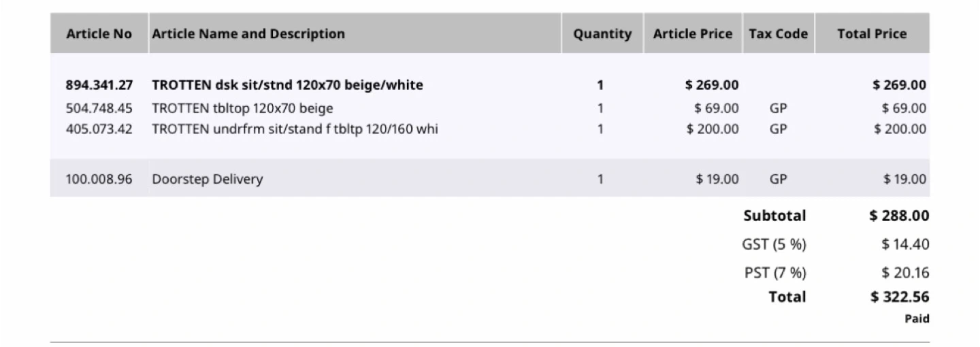Click the Article Price column header
The width and height of the screenshot is (980, 347).
pyautogui.click(x=693, y=34)
